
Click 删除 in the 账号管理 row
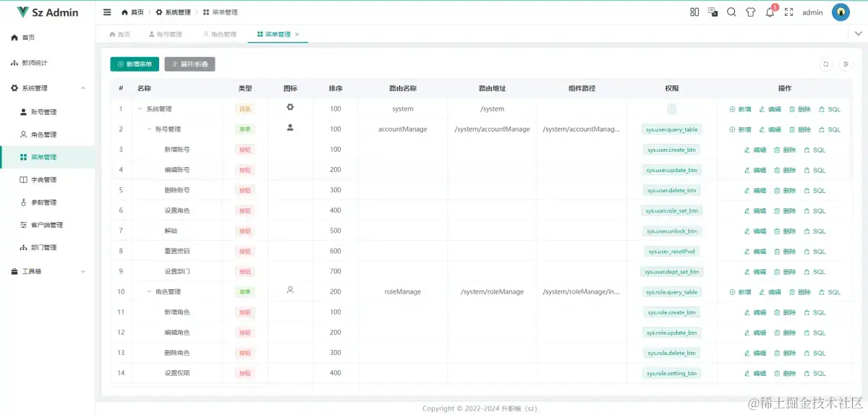pyautogui.click(x=799, y=129)
